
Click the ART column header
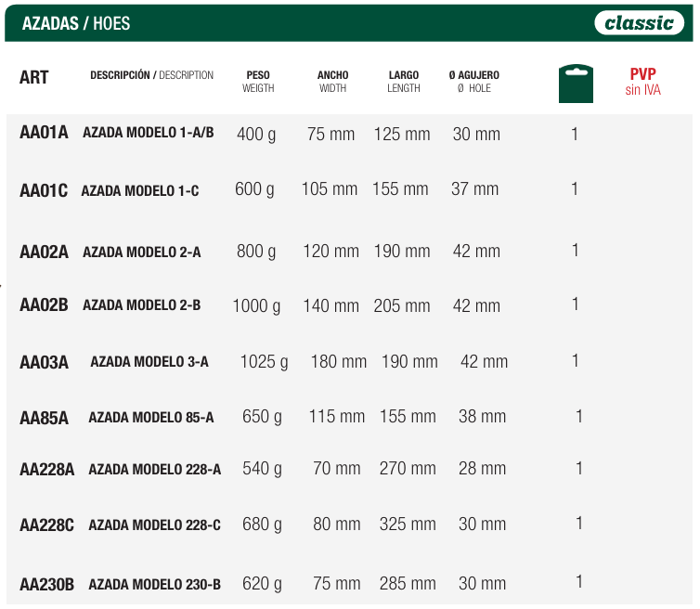pyautogui.click(x=34, y=78)
